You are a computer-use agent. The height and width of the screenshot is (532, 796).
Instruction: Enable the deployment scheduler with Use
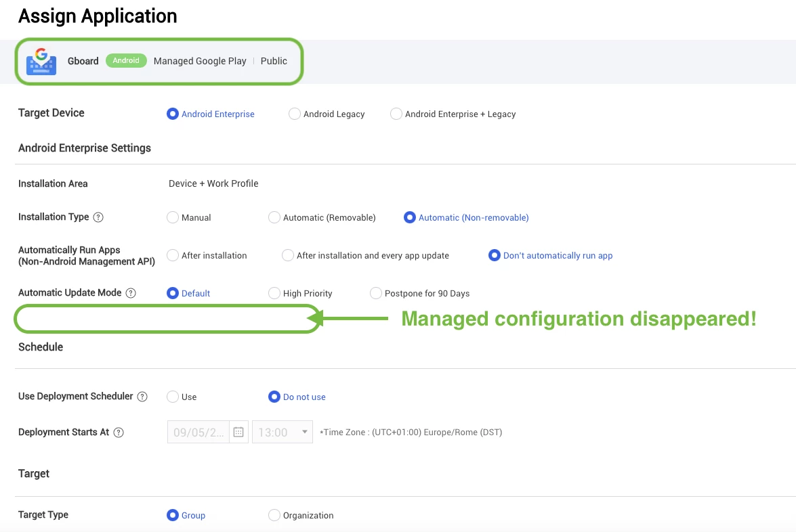click(173, 397)
